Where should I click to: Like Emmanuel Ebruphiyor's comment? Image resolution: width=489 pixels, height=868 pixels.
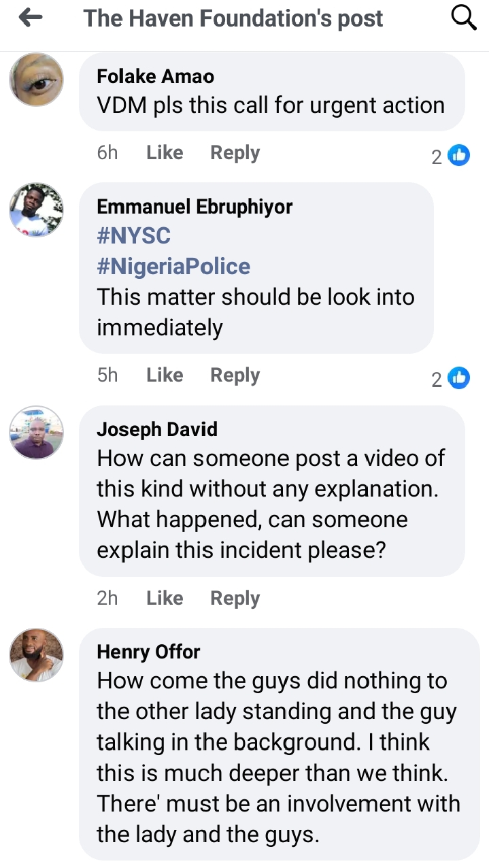click(165, 375)
